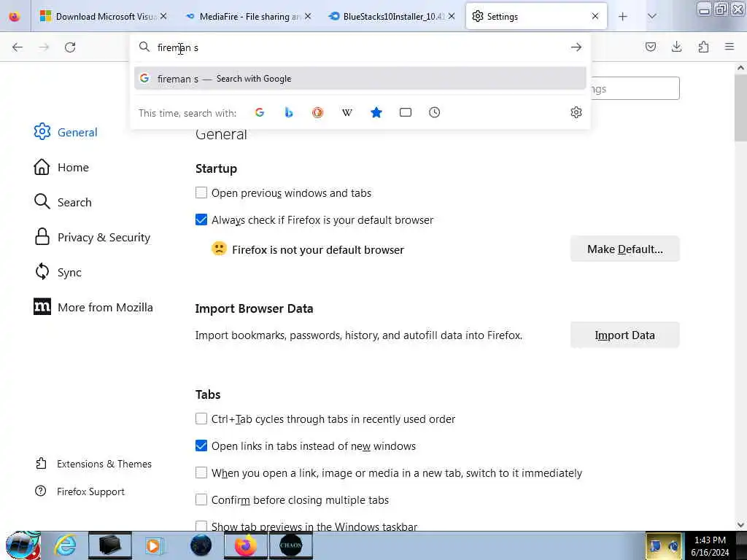This screenshot has width=747, height=560.
Task: Search this time with DuckDuckGo icon
Action: tap(318, 112)
